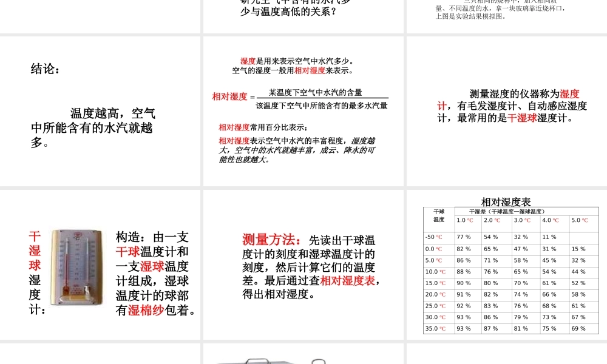Click the 湿棉纱 red text
The width and height of the screenshot is (607, 364).
coord(146,310)
